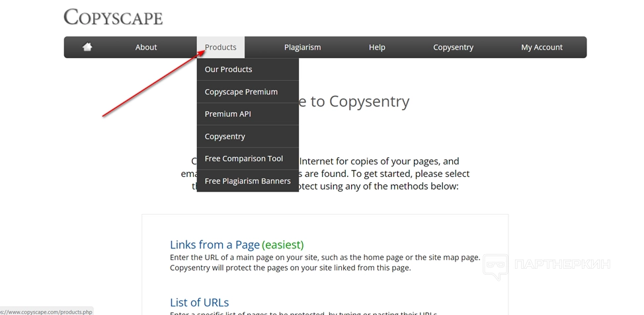
Task: Click the Copysentry page heading text
Action: pos(353,101)
